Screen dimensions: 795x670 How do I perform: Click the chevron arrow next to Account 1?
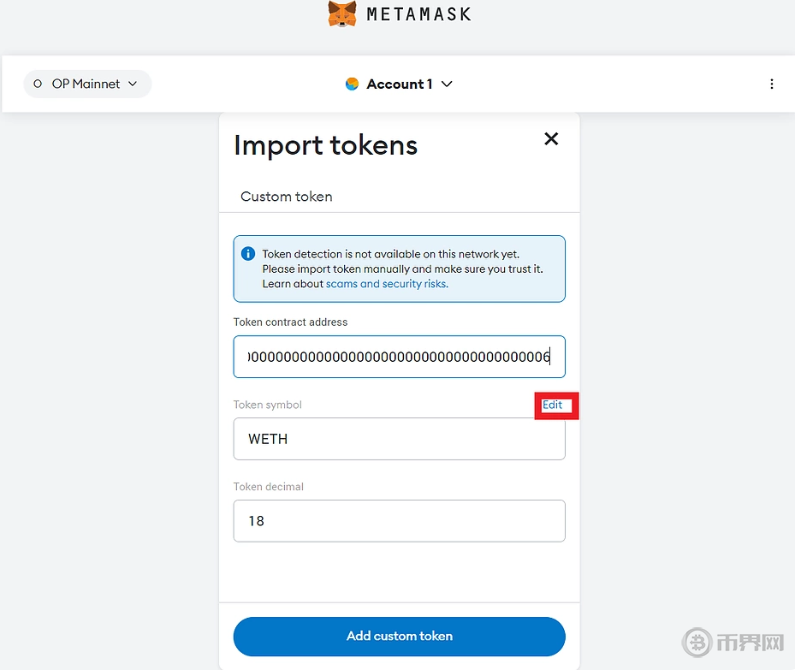(447, 84)
